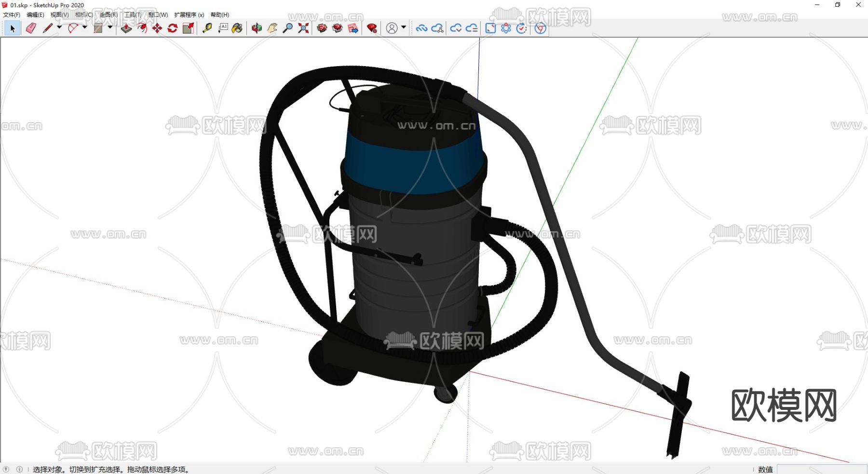Choose the Rotate tool

tap(173, 28)
